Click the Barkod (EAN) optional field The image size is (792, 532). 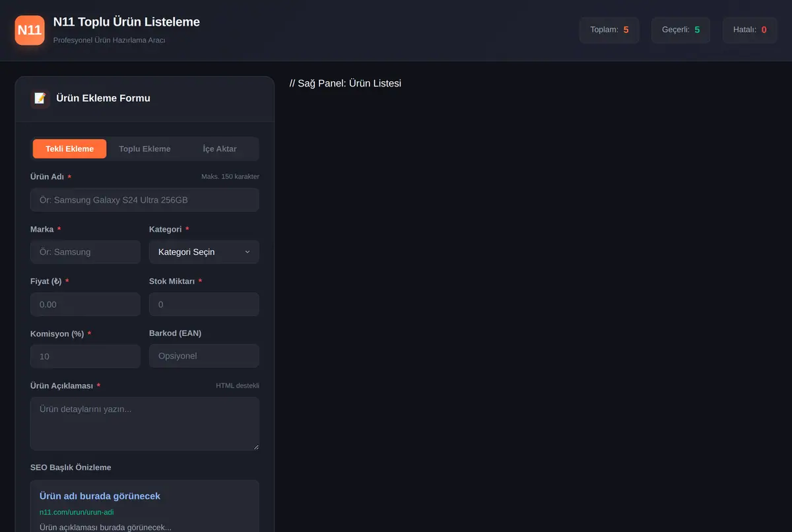click(204, 356)
